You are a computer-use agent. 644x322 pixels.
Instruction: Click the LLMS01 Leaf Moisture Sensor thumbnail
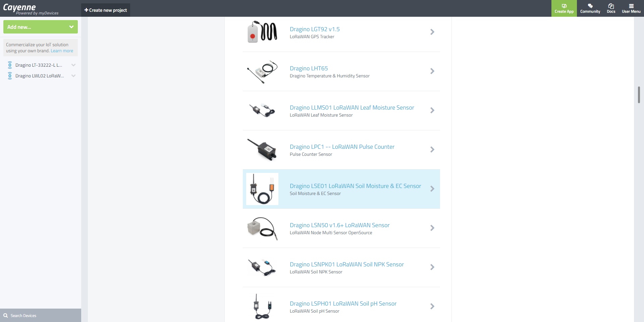click(x=262, y=110)
